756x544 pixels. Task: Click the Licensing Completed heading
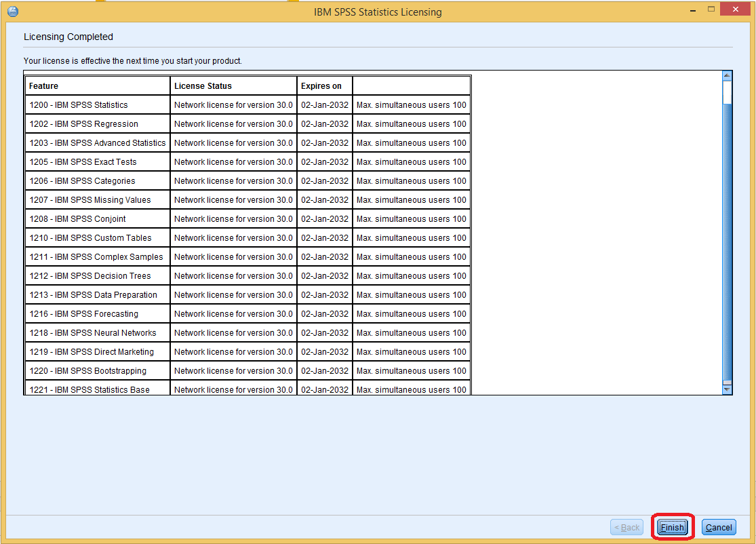pyautogui.click(x=68, y=37)
